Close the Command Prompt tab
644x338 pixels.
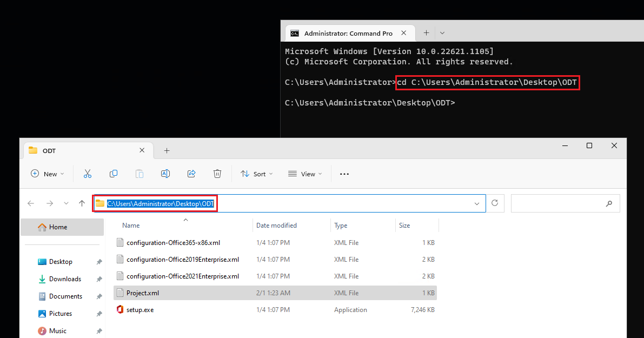pyautogui.click(x=404, y=33)
